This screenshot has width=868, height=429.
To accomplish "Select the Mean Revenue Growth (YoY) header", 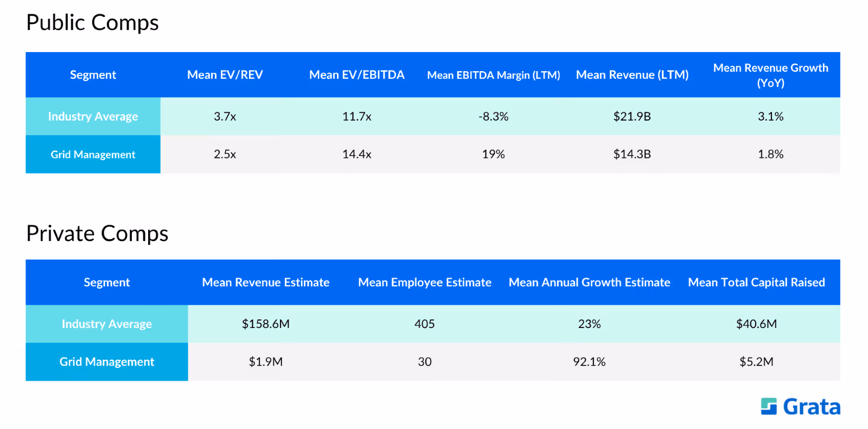I will [771, 75].
